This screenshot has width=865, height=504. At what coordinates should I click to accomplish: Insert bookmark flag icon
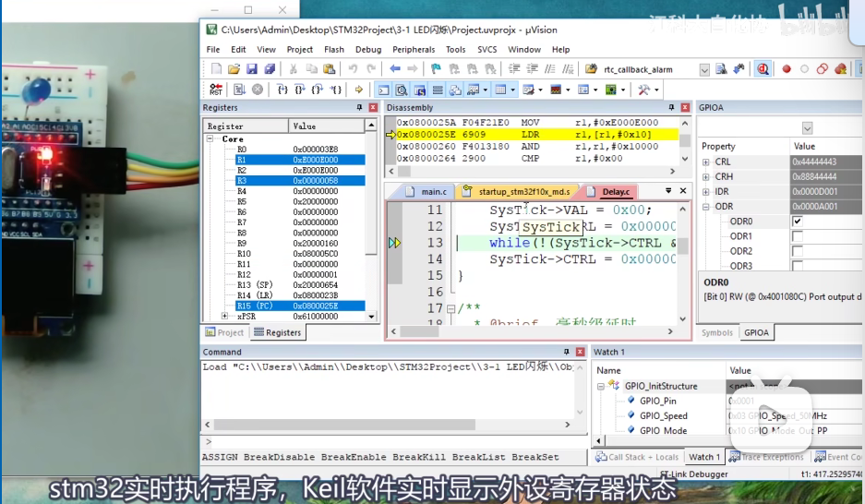click(436, 69)
